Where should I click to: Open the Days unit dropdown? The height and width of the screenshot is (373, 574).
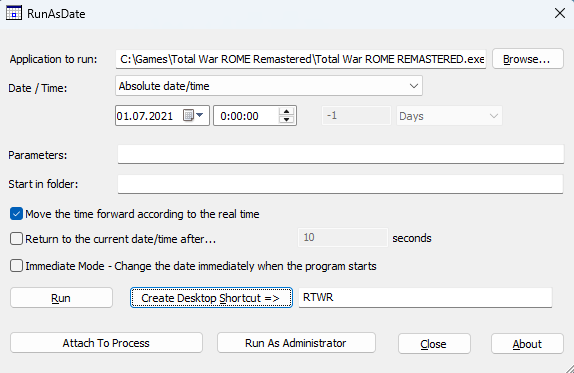coord(449,116)
